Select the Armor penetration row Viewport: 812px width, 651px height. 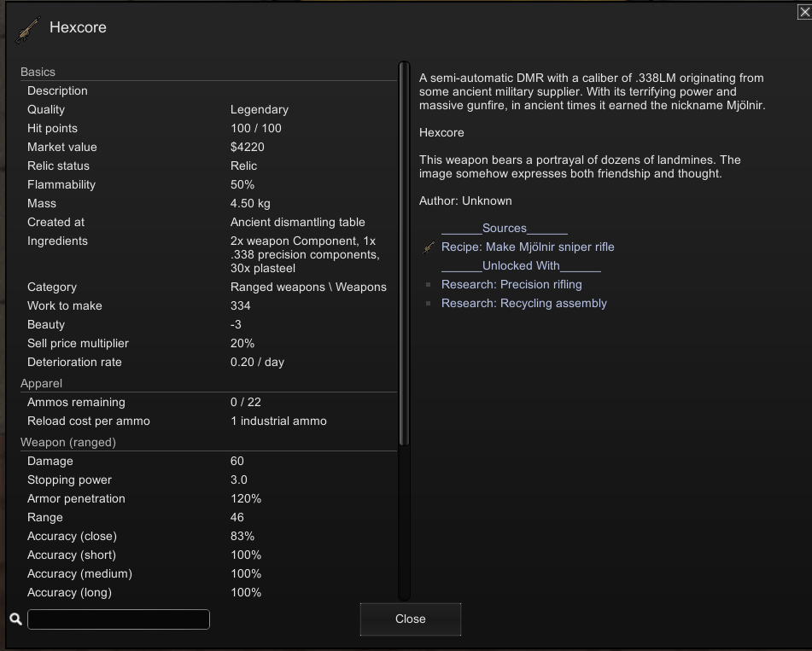(208, 498)
